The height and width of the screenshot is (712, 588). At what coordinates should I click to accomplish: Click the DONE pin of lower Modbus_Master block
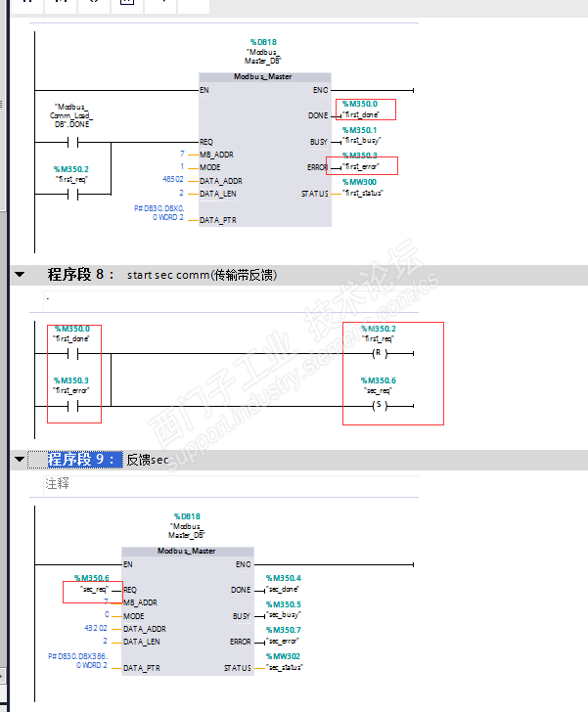click(241, 590)
